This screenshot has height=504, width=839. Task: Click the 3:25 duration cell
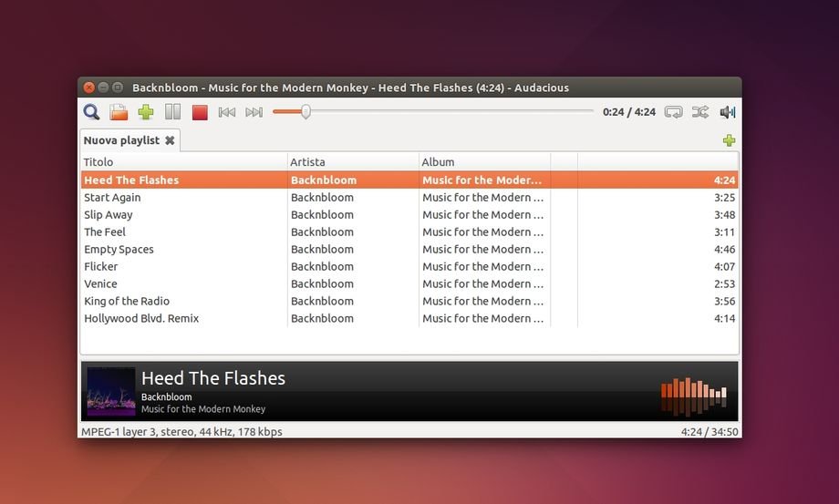pos(724,197)
